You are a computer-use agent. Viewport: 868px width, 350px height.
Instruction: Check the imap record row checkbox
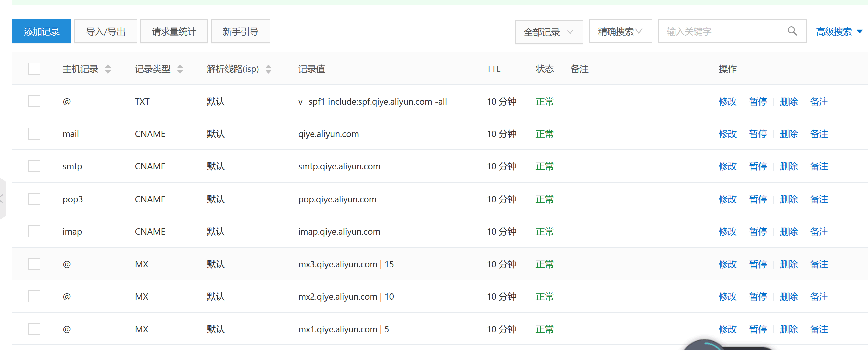pos(34,231)
